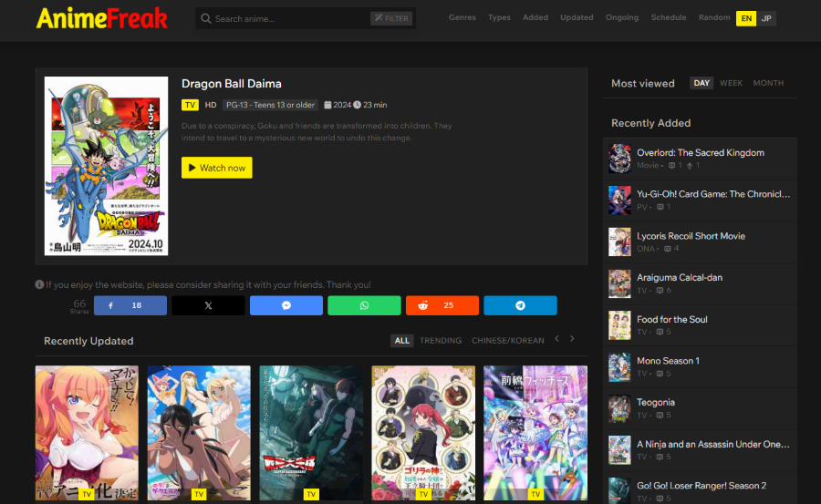Click the previous arrow in Recently Updated

tap(557, 339)
